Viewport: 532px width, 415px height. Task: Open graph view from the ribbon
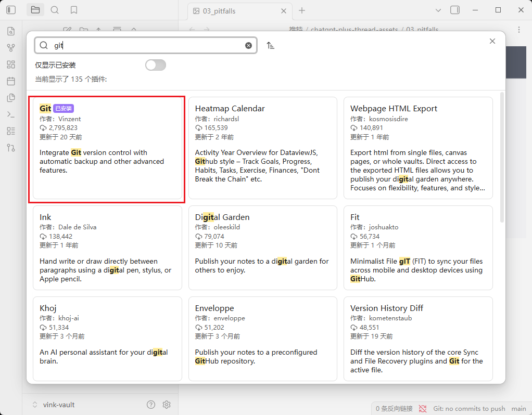(11, 48)
